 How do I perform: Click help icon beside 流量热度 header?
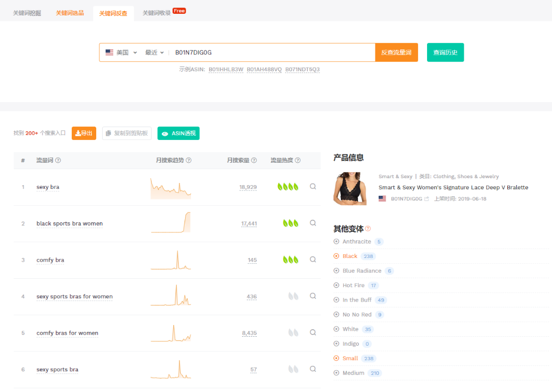point(297,160)
